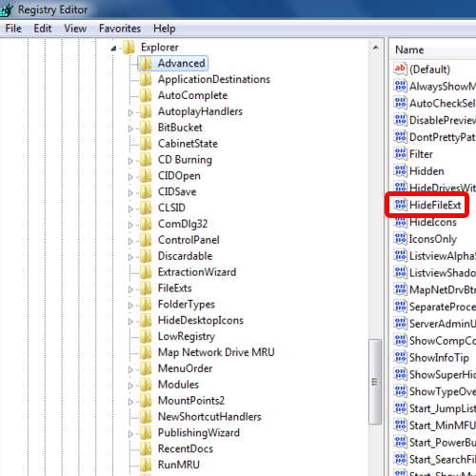Select the ServerAdminU value
Viewport: 476px width, 476px height.
[x=443, y=324]
